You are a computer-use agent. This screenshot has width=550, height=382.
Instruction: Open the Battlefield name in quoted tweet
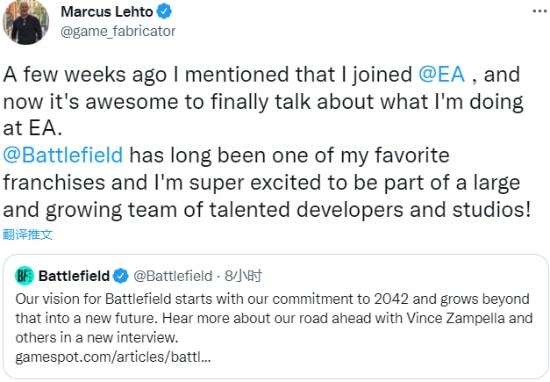pos(74,276)
